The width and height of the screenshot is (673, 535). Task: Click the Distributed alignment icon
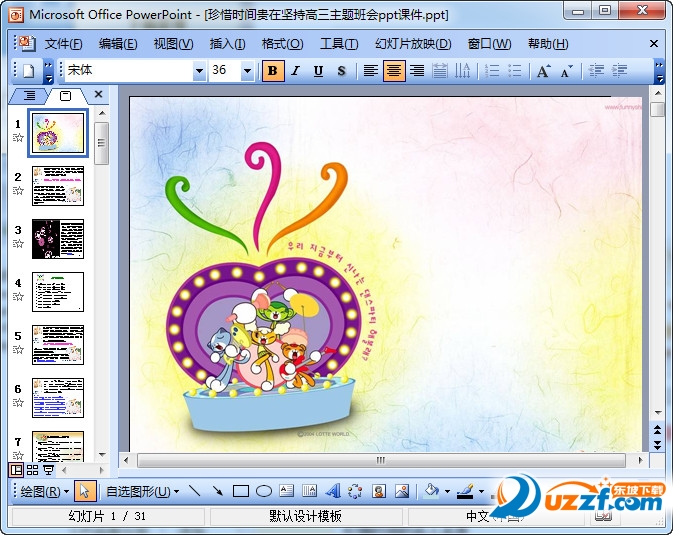tap(440, 71)
